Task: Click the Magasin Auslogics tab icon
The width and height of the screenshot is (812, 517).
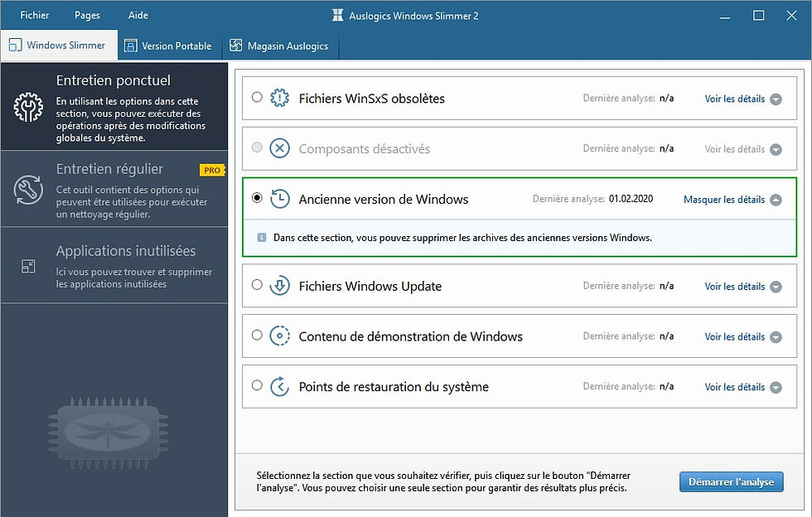Action: point(235,45)
